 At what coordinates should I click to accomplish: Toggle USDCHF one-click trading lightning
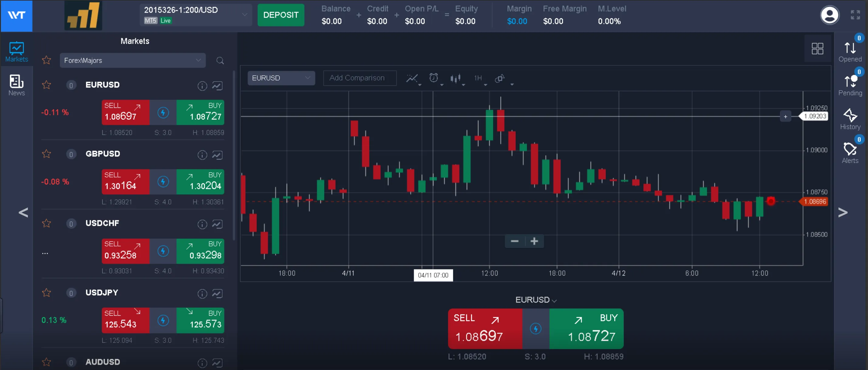click(163, 251)
